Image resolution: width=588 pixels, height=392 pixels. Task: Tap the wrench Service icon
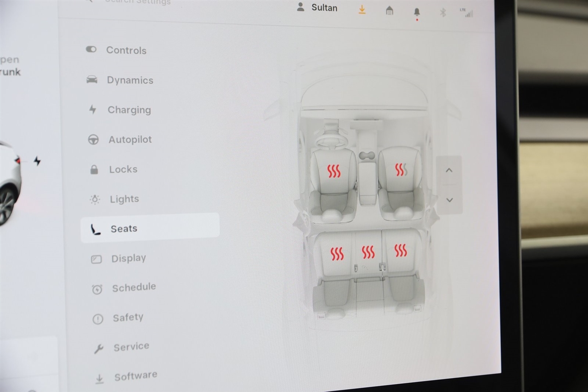pos(98,349)
